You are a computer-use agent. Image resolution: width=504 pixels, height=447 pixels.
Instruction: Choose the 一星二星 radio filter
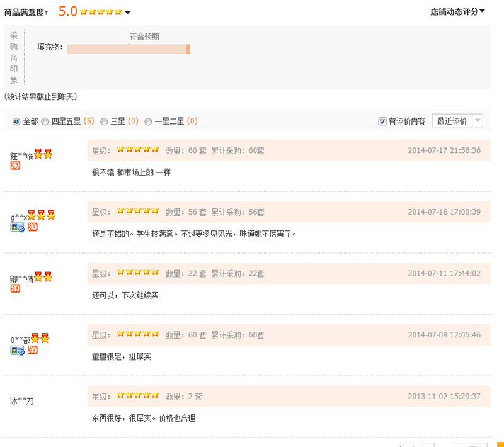149,122
